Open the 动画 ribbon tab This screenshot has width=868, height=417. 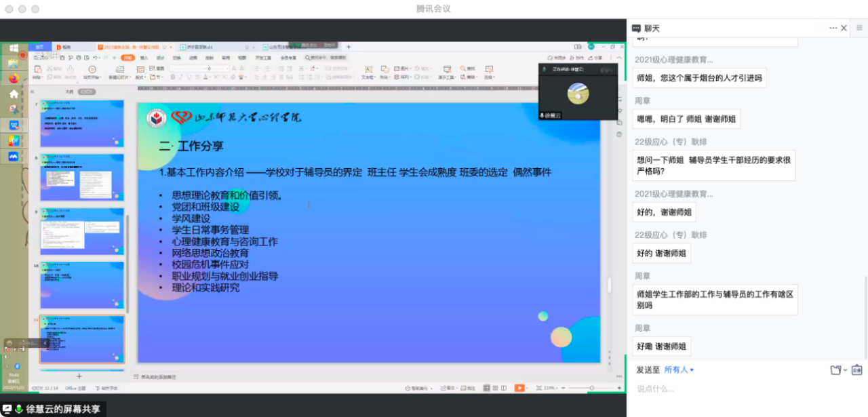click(x=193, y=58)
